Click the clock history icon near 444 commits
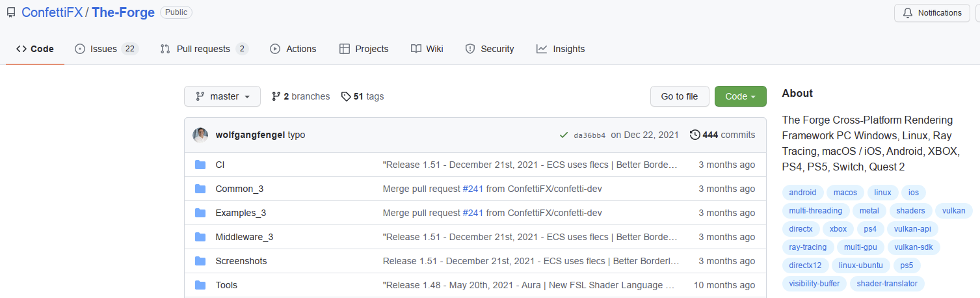The image size is (980, 298). coord(695,135)
